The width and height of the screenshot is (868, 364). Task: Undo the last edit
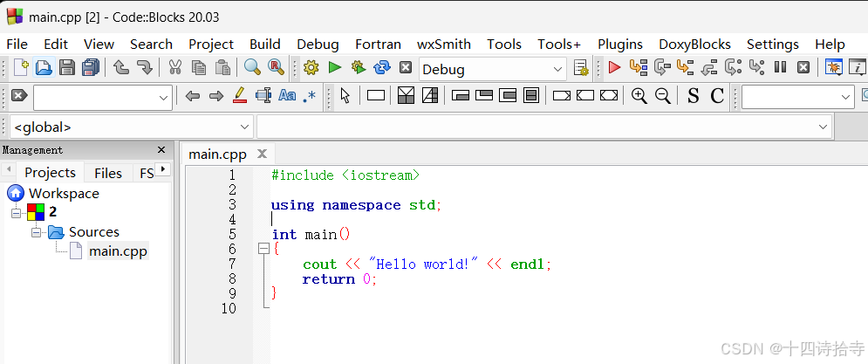tap(121, 67)
